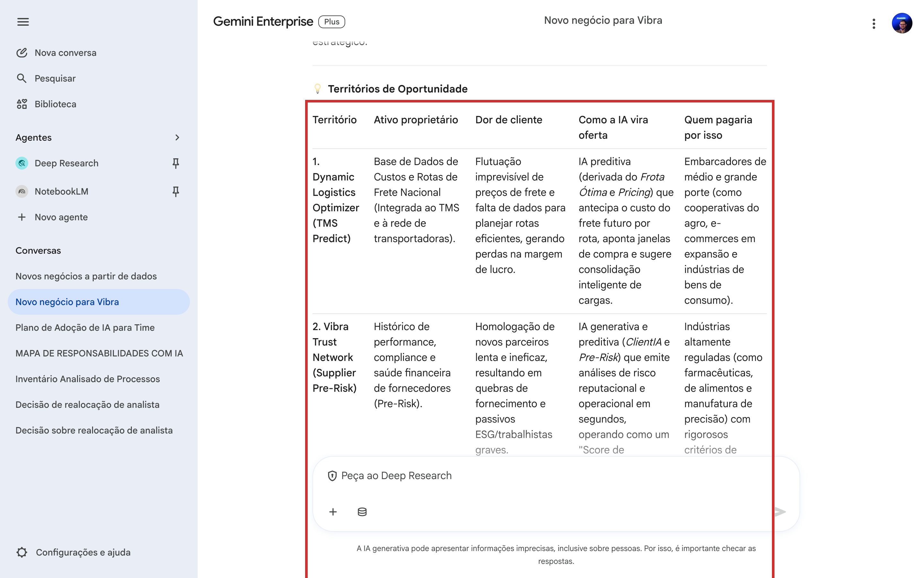Click the Deep Research agent icon

[22, 163]
